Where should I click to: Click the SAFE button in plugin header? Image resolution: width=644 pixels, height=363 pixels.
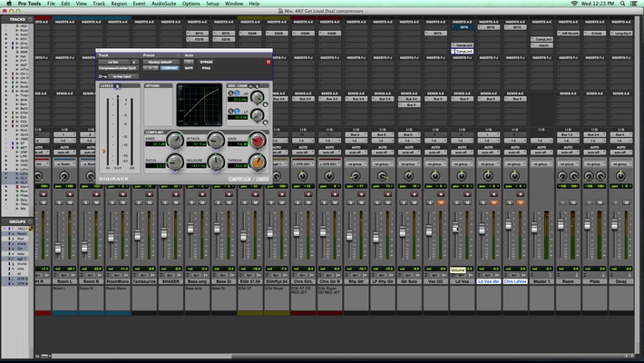189,68
